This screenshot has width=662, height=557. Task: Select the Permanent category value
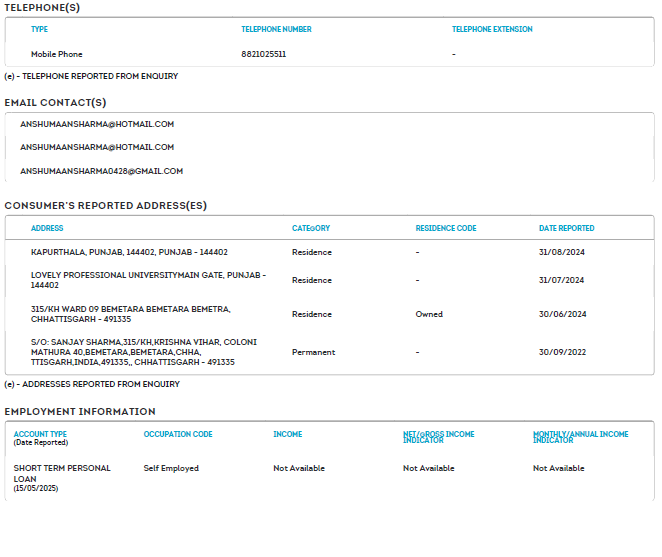point(313,352)
